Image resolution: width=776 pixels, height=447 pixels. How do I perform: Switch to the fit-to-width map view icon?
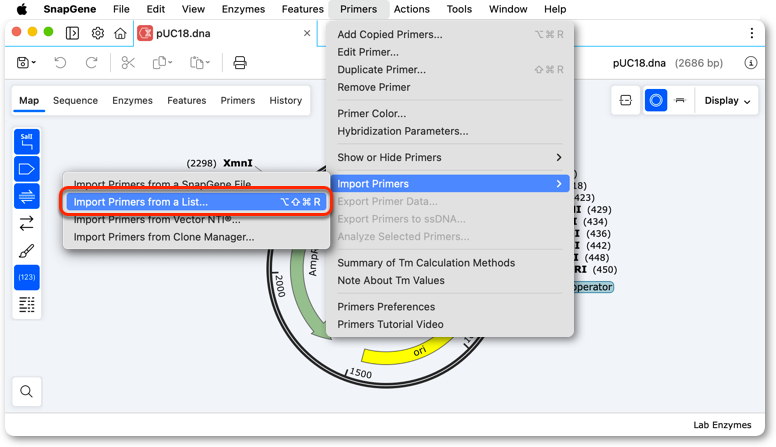626,100
